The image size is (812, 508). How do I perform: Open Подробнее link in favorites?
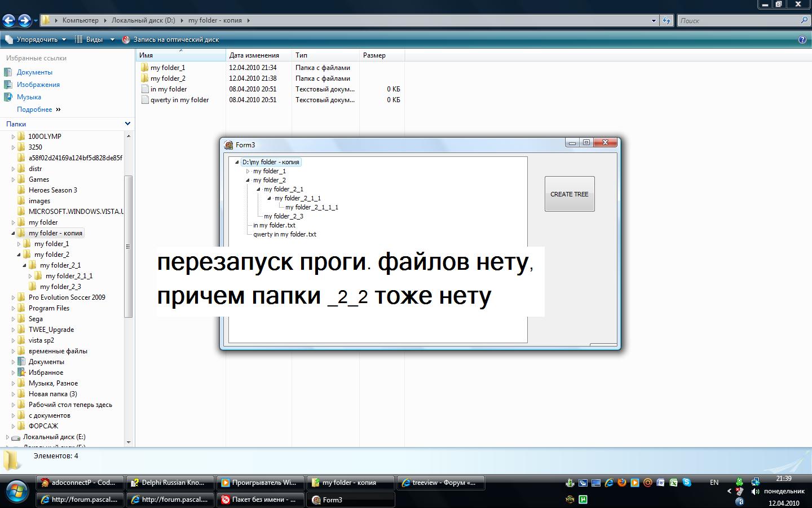point(34,110)
